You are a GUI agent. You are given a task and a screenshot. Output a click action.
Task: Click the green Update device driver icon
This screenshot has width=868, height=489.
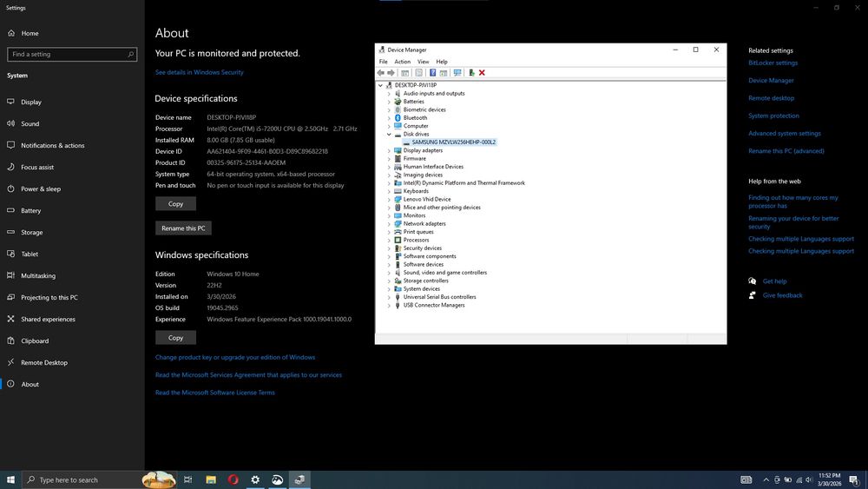coord(471,73)
